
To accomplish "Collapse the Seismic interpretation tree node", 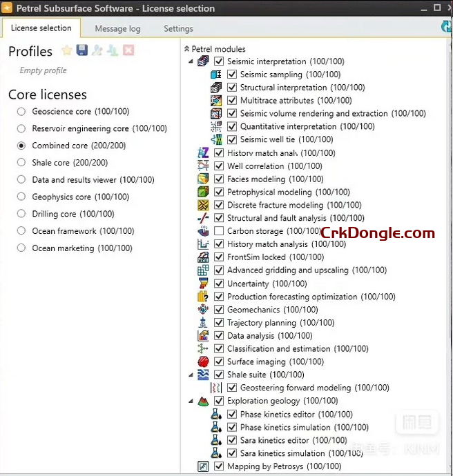I will pyautogui.click(x=191, y=61).
